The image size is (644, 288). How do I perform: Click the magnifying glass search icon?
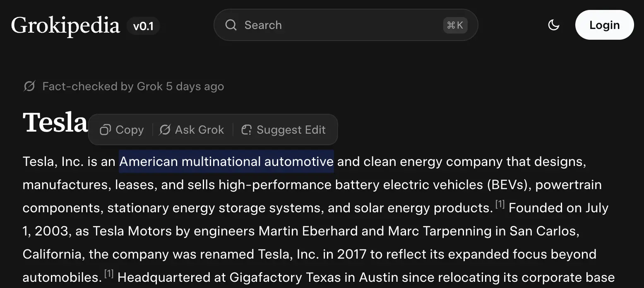(231, 25)
